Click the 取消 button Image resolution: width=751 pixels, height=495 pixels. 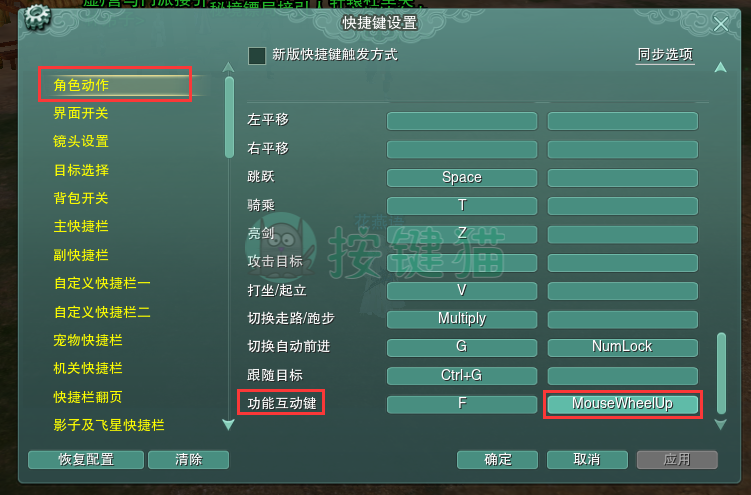click(x=587, y=460)
